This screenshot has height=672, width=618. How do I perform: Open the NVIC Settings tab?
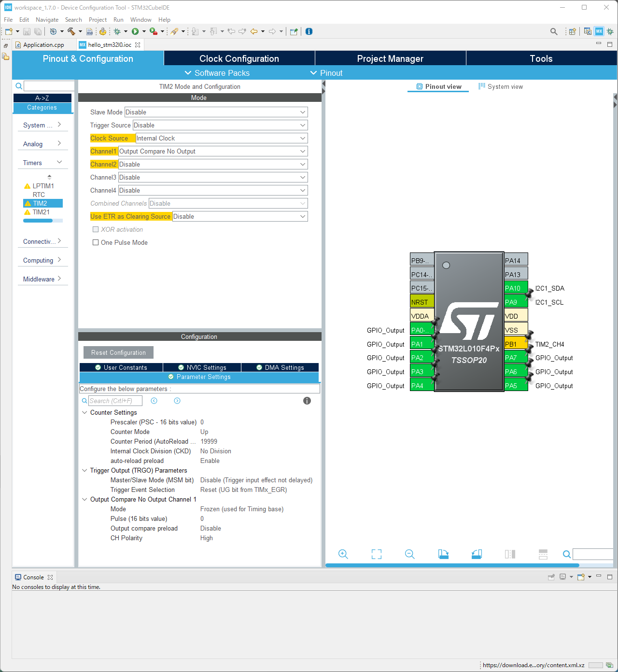[x=202, y=367]
